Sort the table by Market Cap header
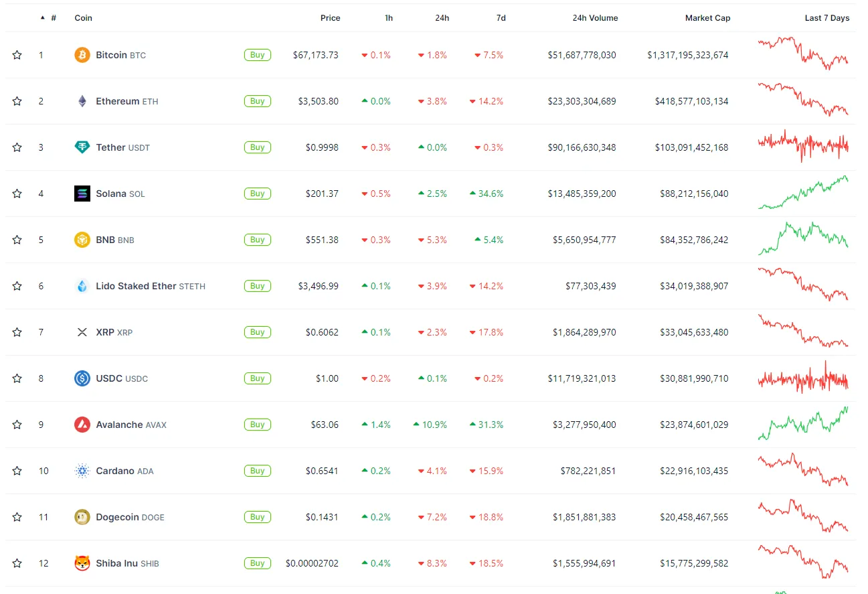This screenshot has height=594, width=868. pyautogui.click(x=707, y=18)
